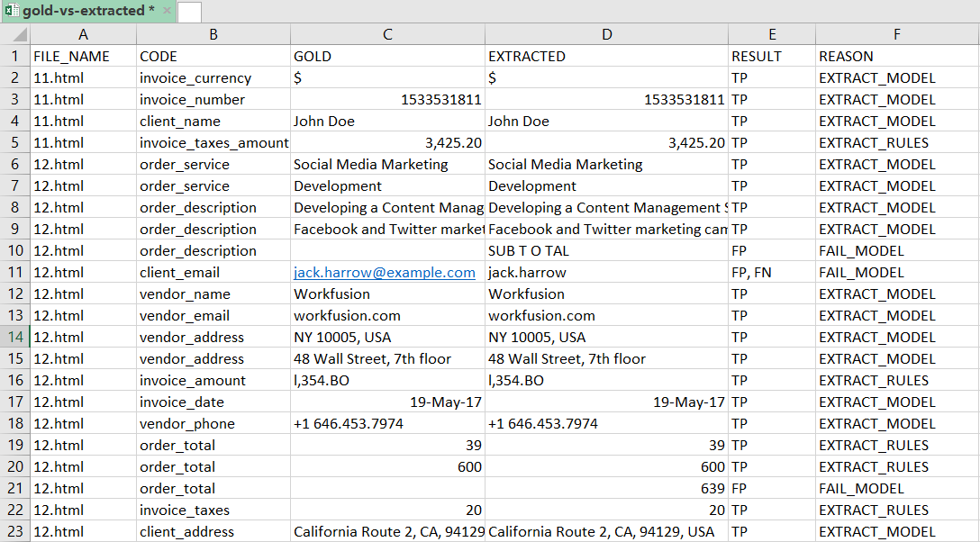The image size is (980, 542).
Task: Select FAIL_MODEL reason in row 21
Action: pyautogui.click(x=897, y=488)
